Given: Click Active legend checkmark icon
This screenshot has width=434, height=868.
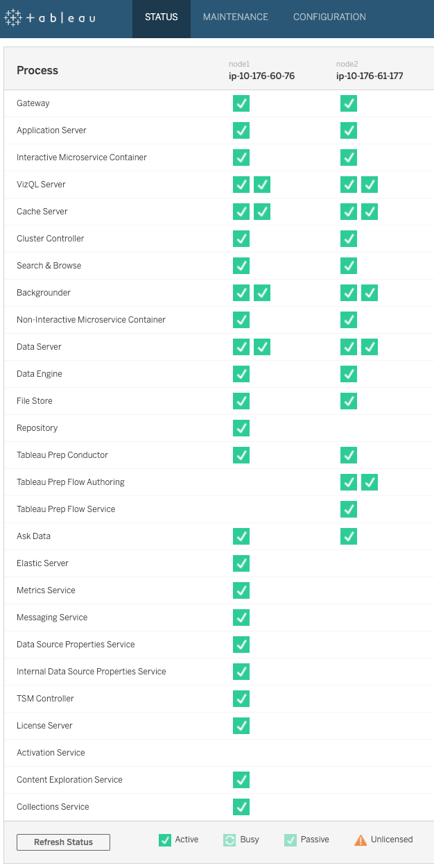Looking at the screenshot, I should click(x=165, y=840).
